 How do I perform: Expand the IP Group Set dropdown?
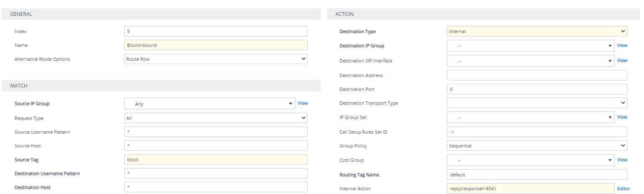[x=531, y=117]
